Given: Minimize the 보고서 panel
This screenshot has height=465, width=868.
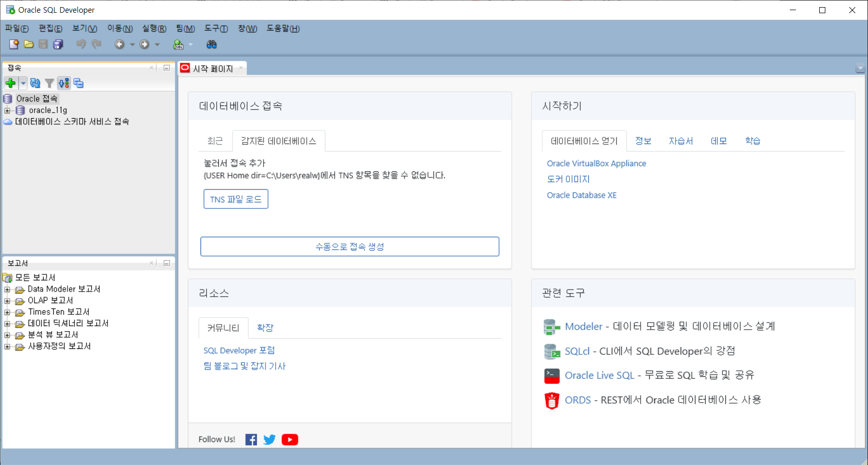Looking at the screenshot, I should point(166,263).
